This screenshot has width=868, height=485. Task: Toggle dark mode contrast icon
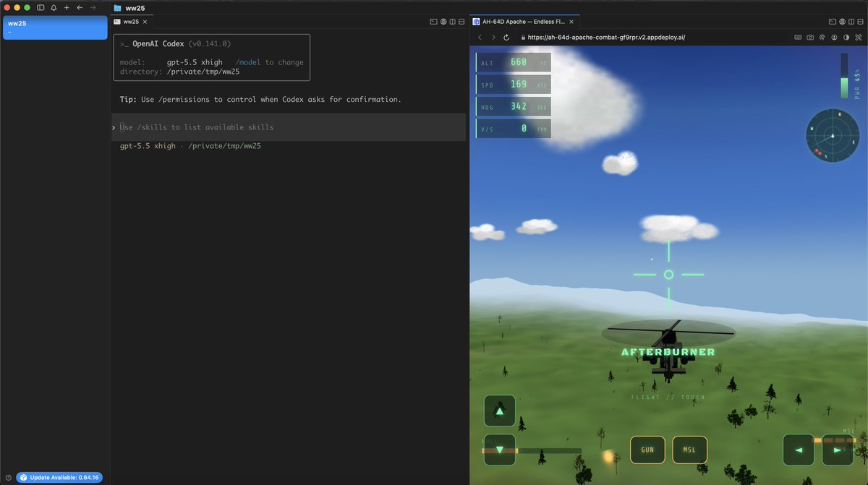tap(846, 37)
